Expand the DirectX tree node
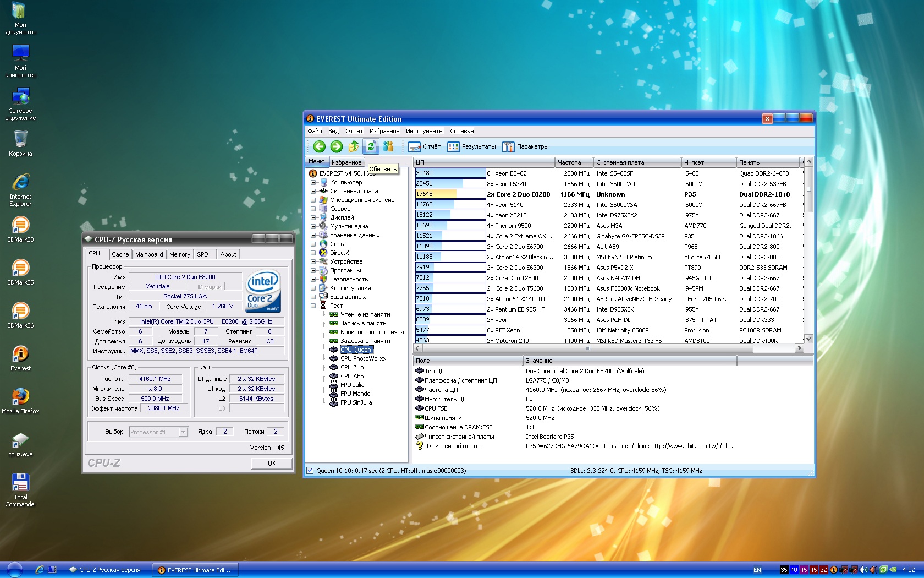The width and height of the screenshot is (924, 578). pos(313,253)
